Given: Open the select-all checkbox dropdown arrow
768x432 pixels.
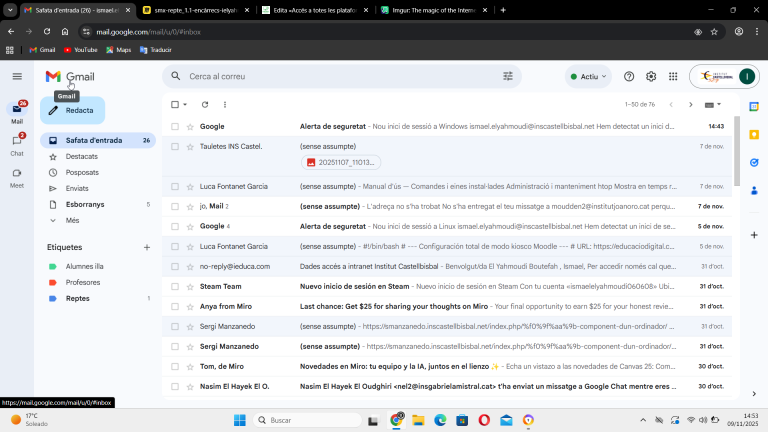Looking at the screenshot, I should (185, 104).
